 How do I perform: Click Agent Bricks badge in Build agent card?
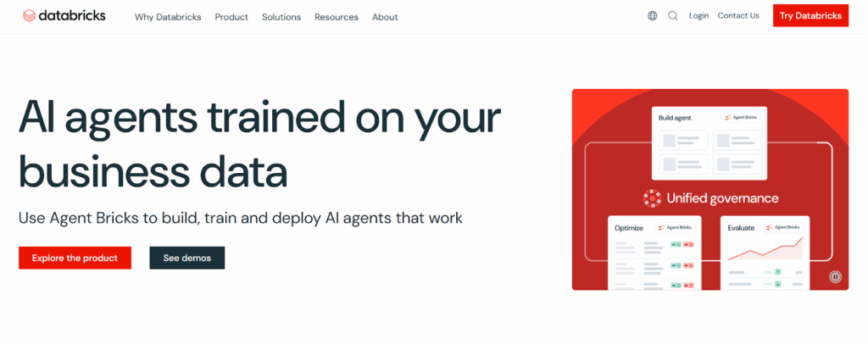pos(740,117)
